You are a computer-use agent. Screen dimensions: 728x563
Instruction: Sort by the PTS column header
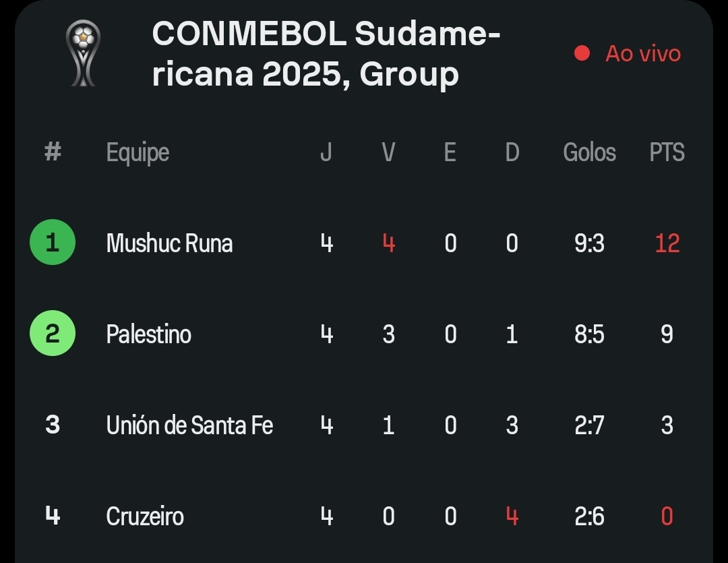coord(667,152)
